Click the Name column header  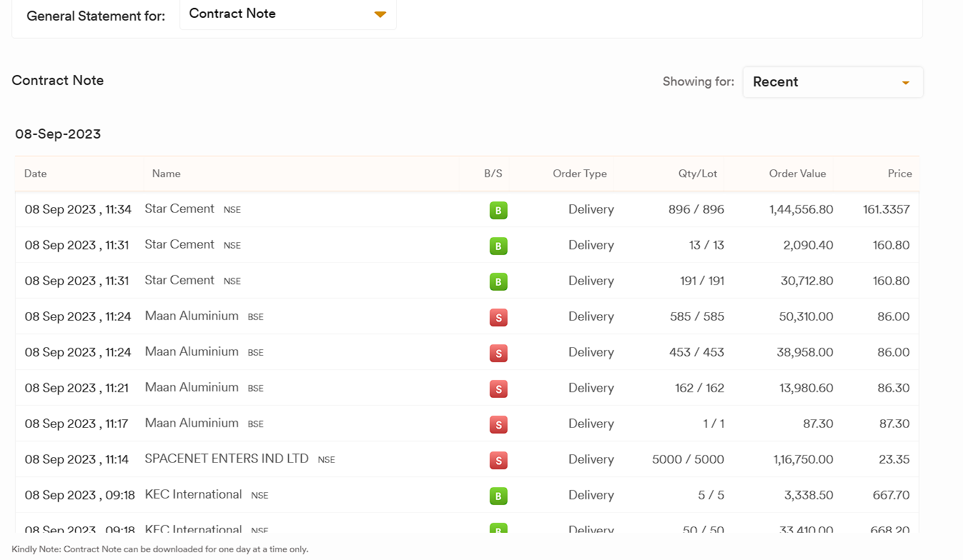tap(166, 174)
